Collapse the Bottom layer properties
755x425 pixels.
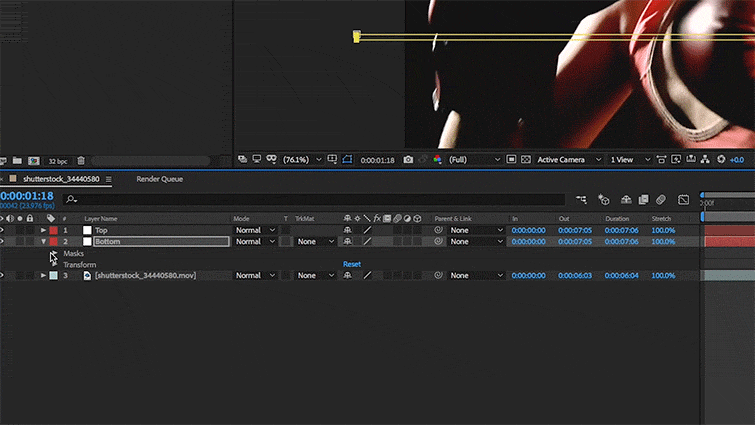43,242
